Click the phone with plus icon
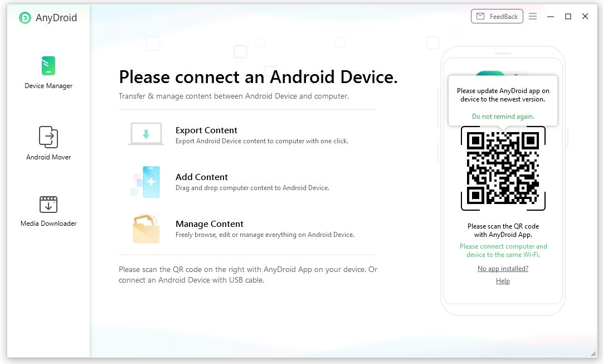The height and width of the screenshot is (364, 603). (x=146, y=181)
